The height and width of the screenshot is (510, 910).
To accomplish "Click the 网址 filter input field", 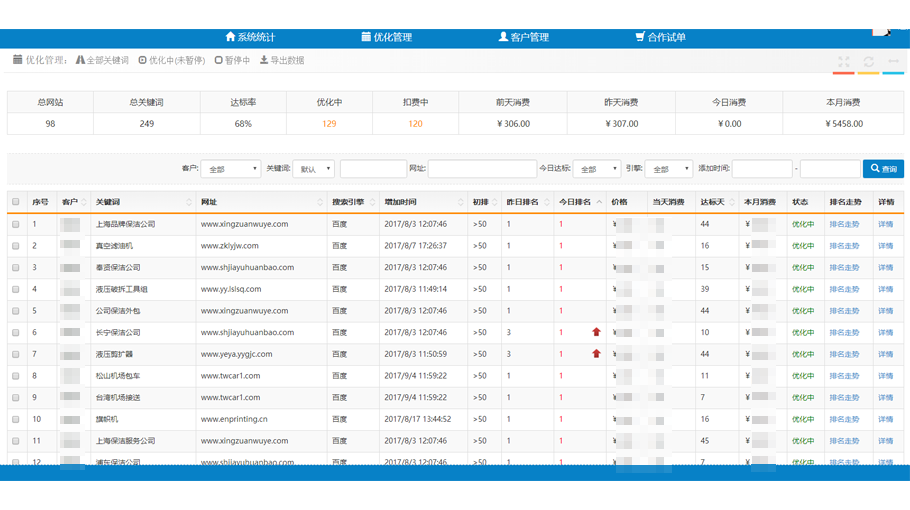I will 482,169.
